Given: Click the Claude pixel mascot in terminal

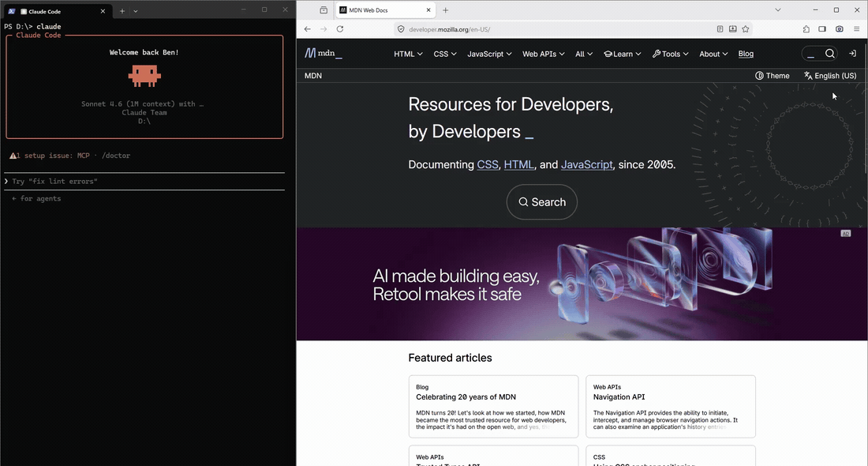Looking at the screenshot, I should 144,76.
